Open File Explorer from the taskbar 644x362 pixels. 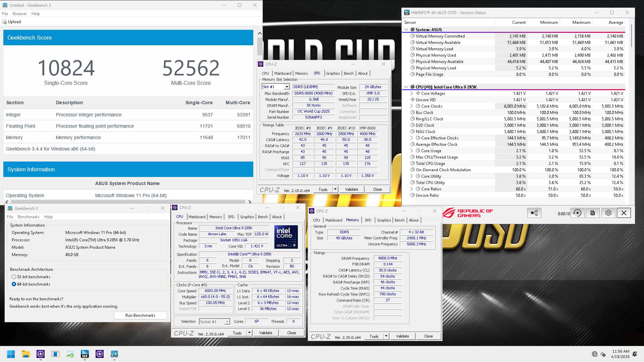coord(26,354)
